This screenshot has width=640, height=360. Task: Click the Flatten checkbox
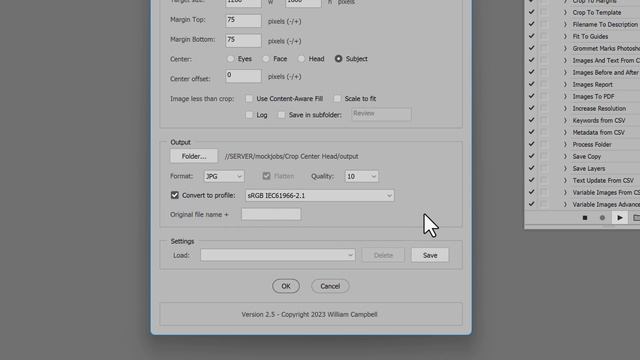click(267, 176)
